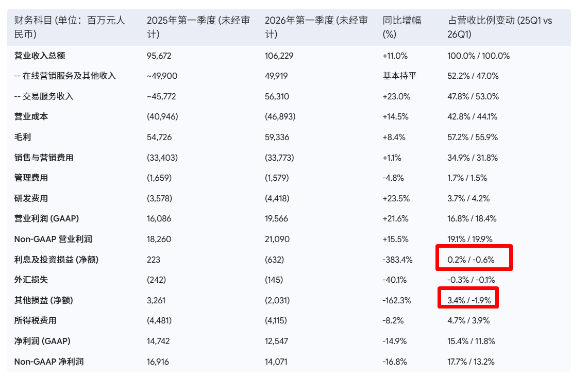The height and width of the screenshot is (377, 588).
Task: Click the 占营收比例变动 column header
Action: pyautogui.click(x=499, y=27)
